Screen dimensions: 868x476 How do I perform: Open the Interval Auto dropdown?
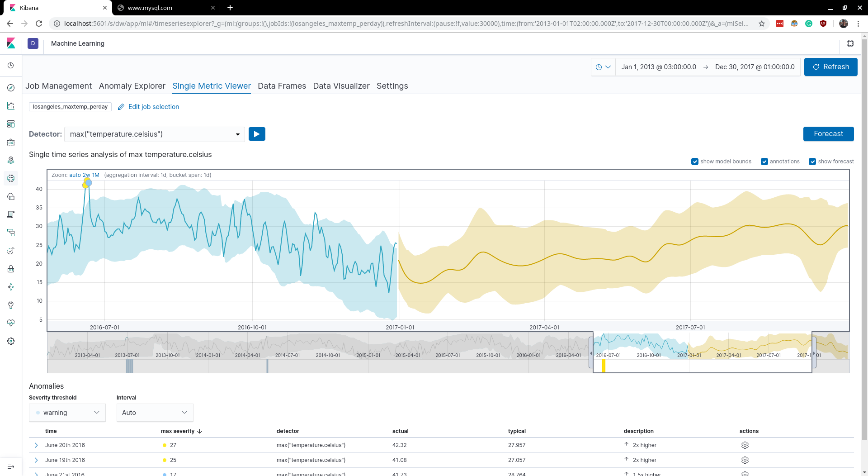(x=155, y=413)
